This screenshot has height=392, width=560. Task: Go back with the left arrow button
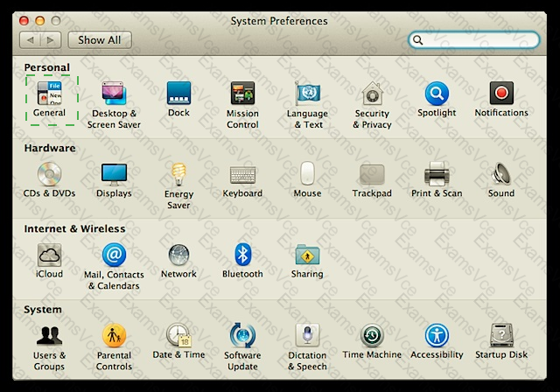point(30,40)
